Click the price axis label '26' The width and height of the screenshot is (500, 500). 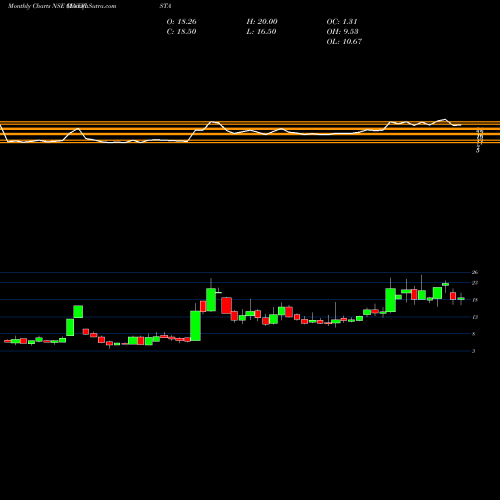(475, 272)
